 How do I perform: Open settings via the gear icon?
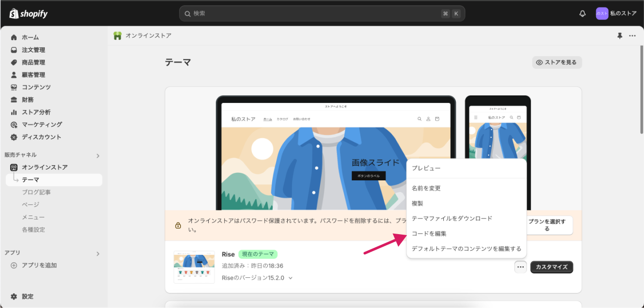(14, 296)
